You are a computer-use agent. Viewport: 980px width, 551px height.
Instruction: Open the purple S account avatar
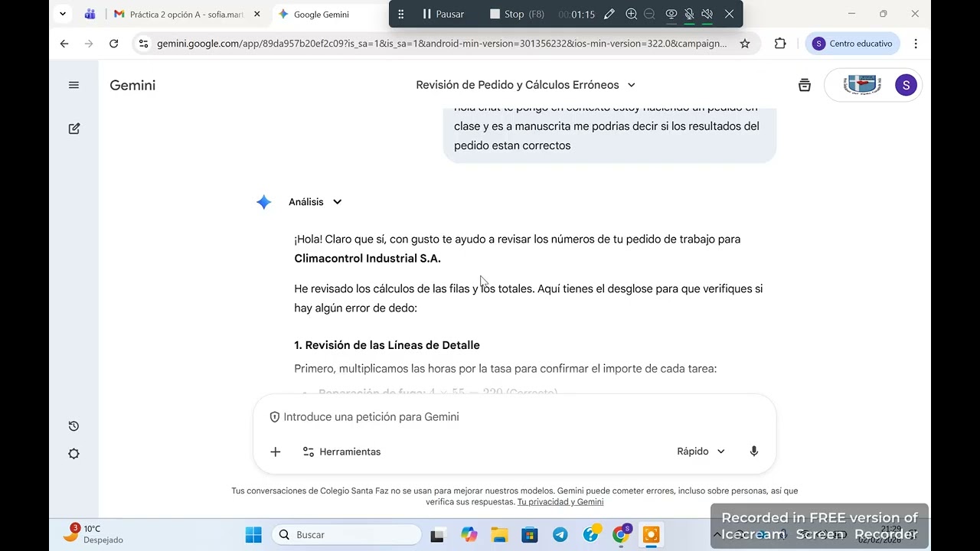[x=906, y=85]
